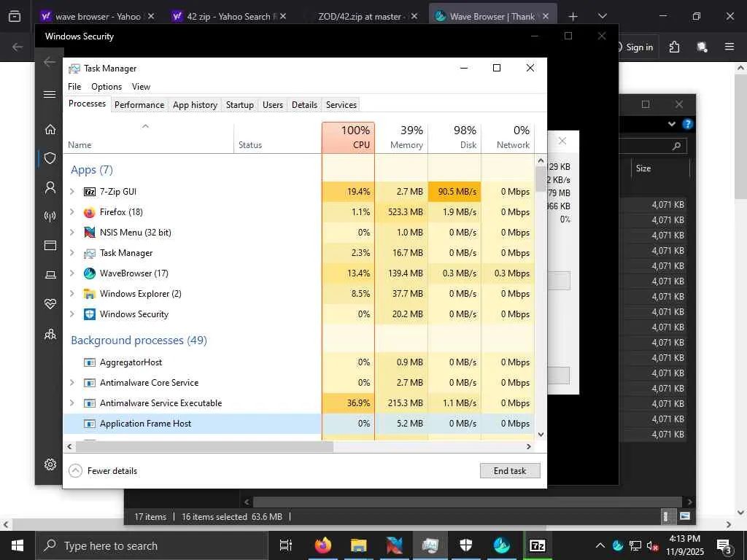Viewport: 747px width, 560px height.
Task: Open Device security laptop icon
Action: pyautogui.click(x=50, y=275)
